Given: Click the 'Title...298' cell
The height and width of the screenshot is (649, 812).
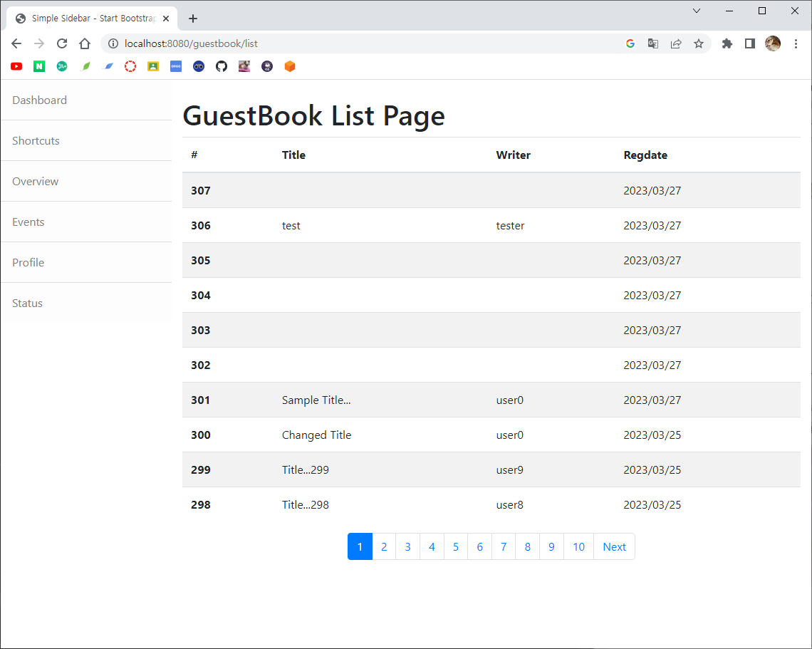Looking at the screenshot, I should [x=305, y=504].
